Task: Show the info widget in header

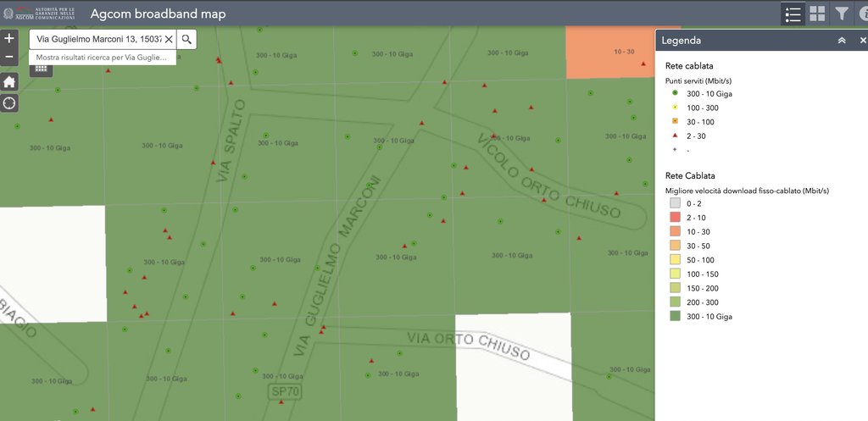Action: coord(862,14)
